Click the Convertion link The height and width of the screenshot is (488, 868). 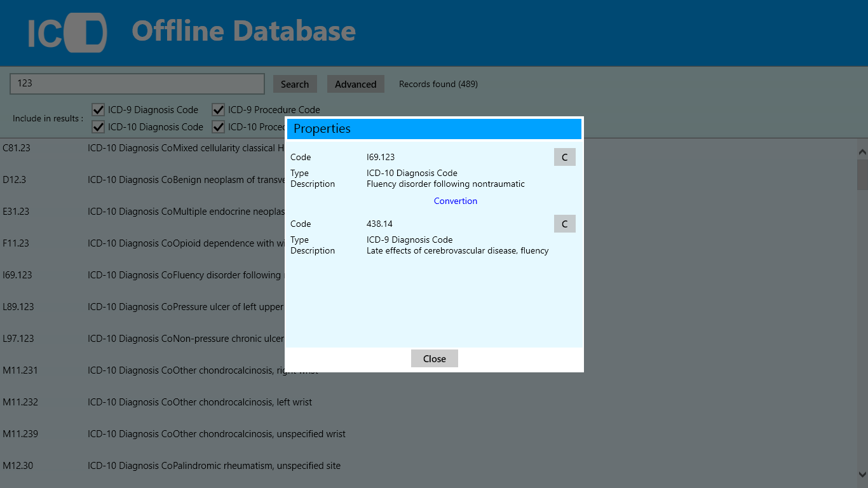456,201
